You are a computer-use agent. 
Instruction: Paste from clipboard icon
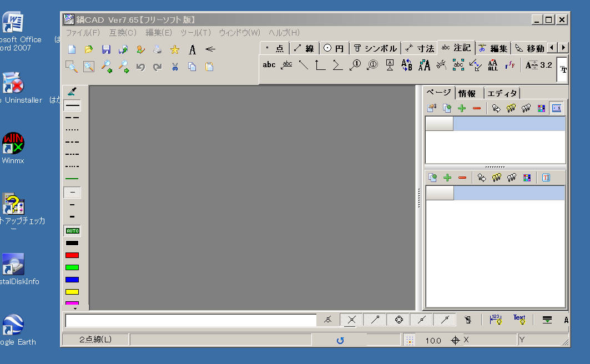coord(209,67)
